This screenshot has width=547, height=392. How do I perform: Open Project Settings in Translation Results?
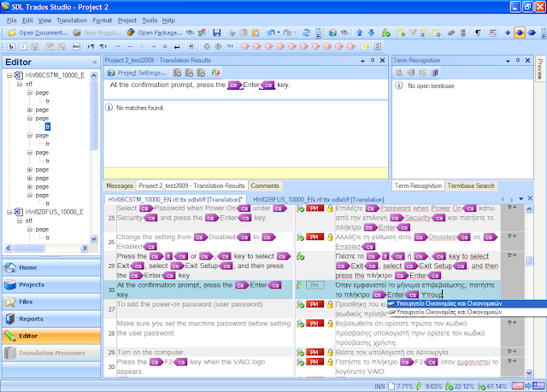(x=137, y=73)
